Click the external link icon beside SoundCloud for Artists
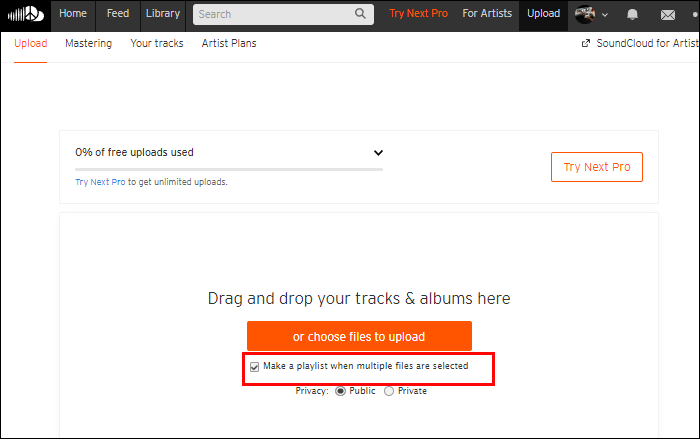The image size is (700, 439). pos(585,43)
